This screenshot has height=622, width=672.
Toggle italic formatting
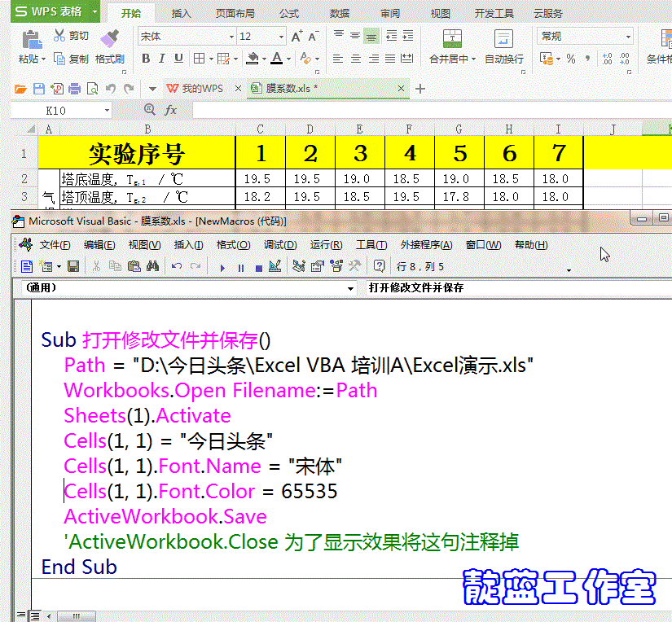(160, 58)
